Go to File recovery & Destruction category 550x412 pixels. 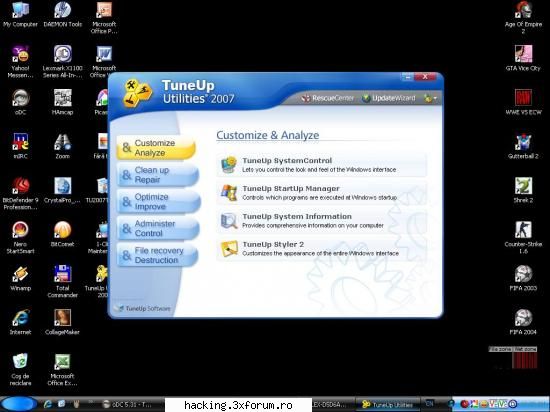pyautogui.click(x=157, y=255)
